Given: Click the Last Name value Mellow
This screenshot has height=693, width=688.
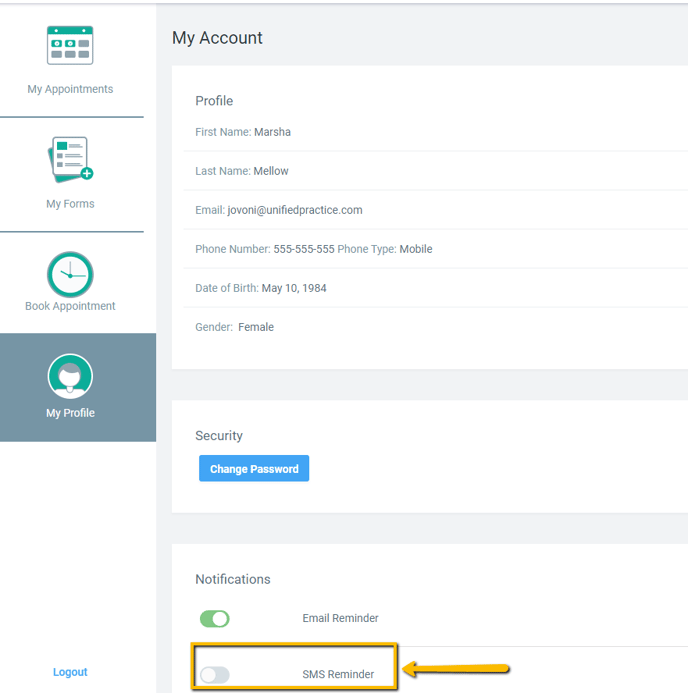Looking at the screenshot, I should tap(271, 171).
